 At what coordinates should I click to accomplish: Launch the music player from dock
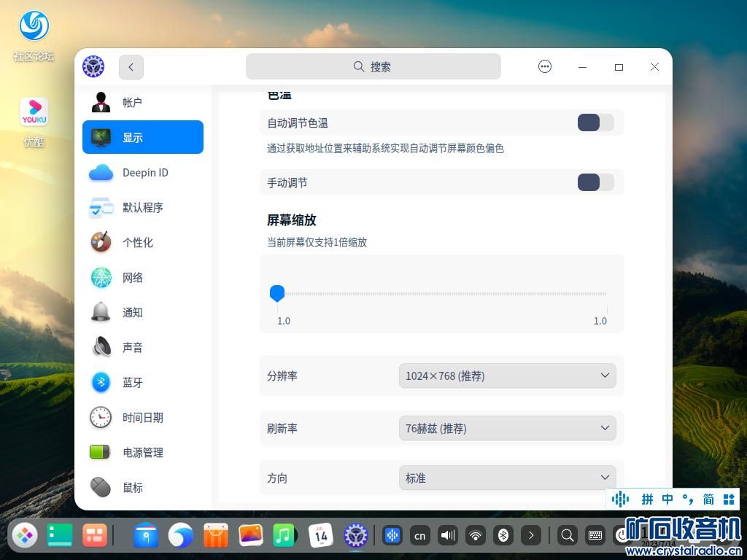tap(284, 535)
